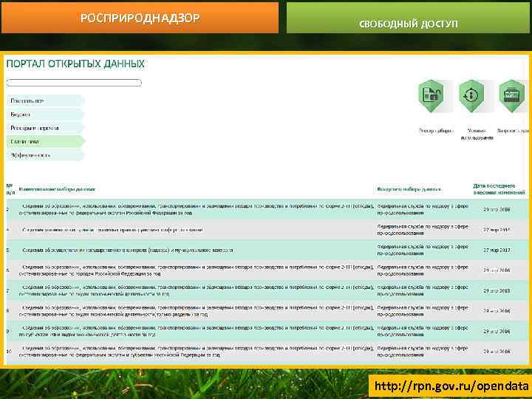Open row 8 data set 'только раздел I'
Viewport: 532px width, 399px height.
[197, 311]
